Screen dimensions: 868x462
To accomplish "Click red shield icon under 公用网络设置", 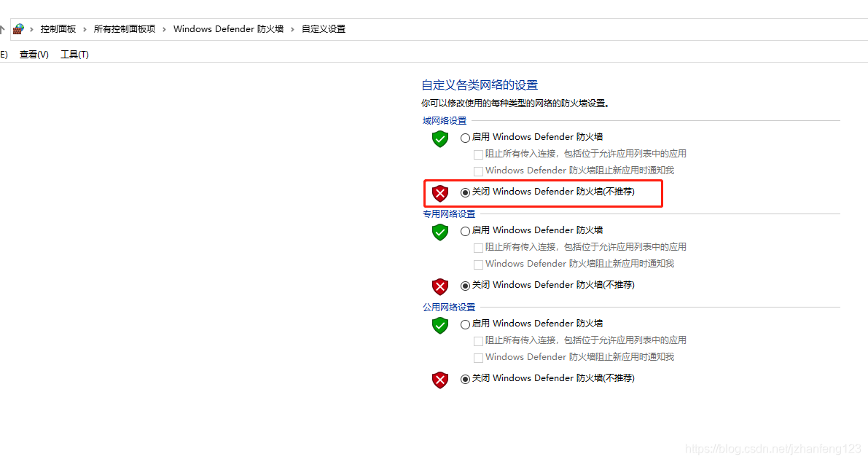I will pyautogui.click(x=440, y=380).
